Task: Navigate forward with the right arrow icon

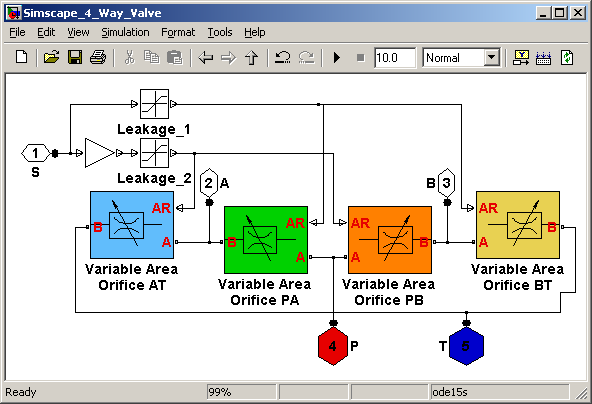Action: click(x=228, y=58)
